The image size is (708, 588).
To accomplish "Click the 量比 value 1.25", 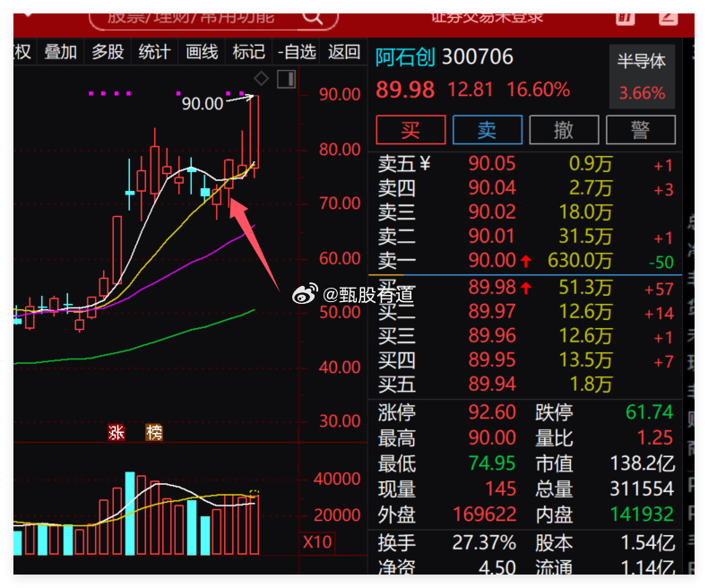I will click(655, 437).
